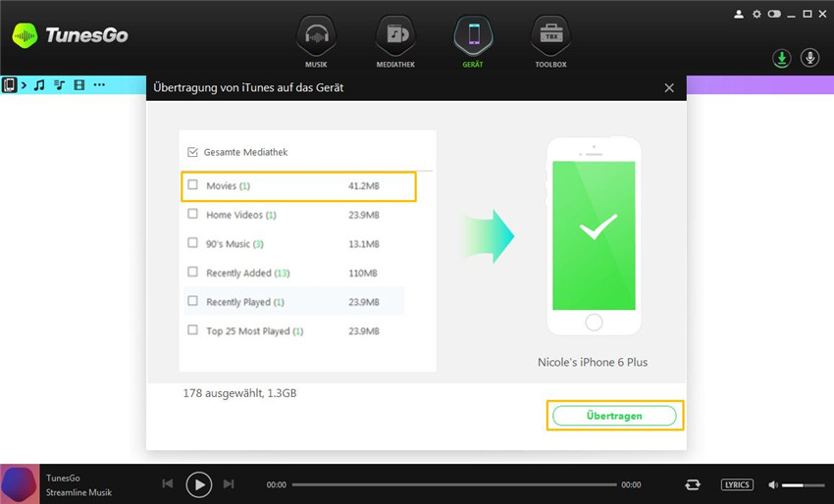The image size is (834, 504).
Task: Skip to previous track
Action: [168, 483]
